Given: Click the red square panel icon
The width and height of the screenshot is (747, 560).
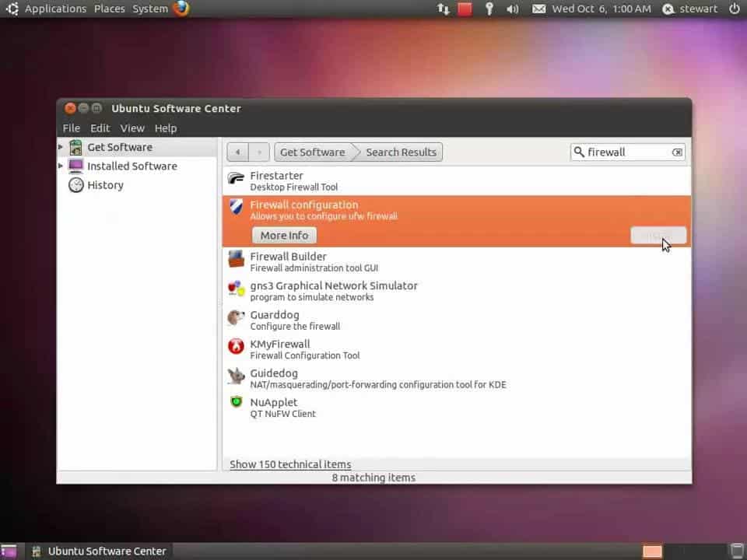Looking at the screenshot, I should pyautogui.click(x=465, y=9).
